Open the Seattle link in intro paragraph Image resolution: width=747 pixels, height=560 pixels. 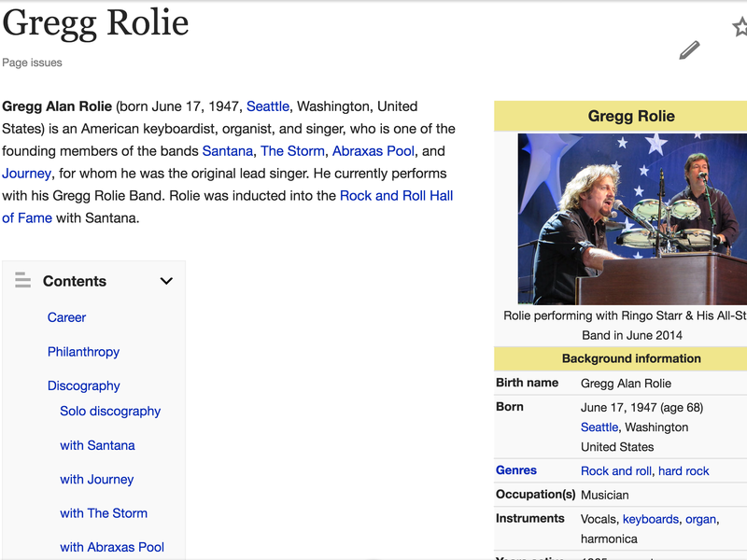point(268,106)
